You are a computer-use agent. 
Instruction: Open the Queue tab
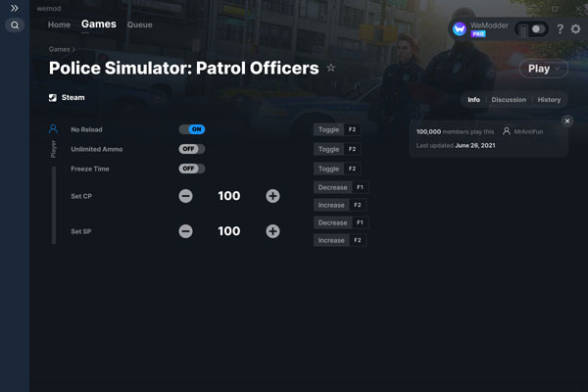click(139, 24)
